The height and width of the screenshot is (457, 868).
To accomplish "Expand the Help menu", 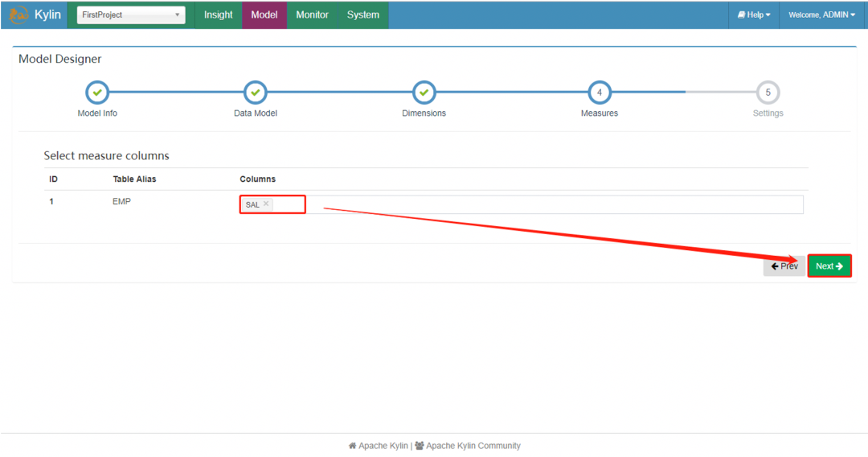I will pos(753,15).
